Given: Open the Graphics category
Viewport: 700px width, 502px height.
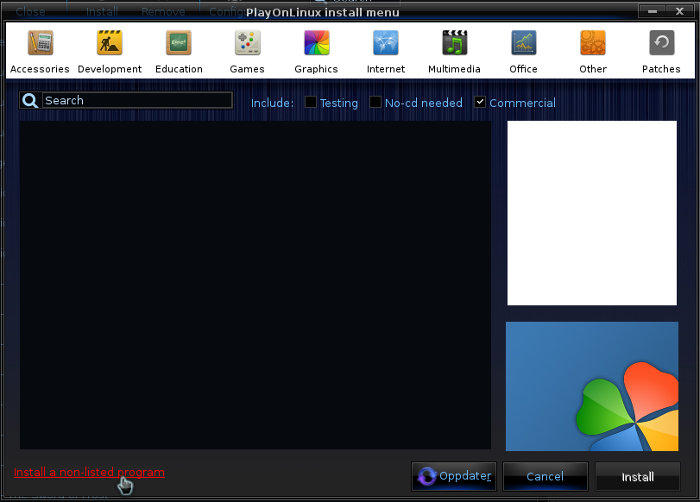Looking at the screenshot, I should tap(317, 51).
